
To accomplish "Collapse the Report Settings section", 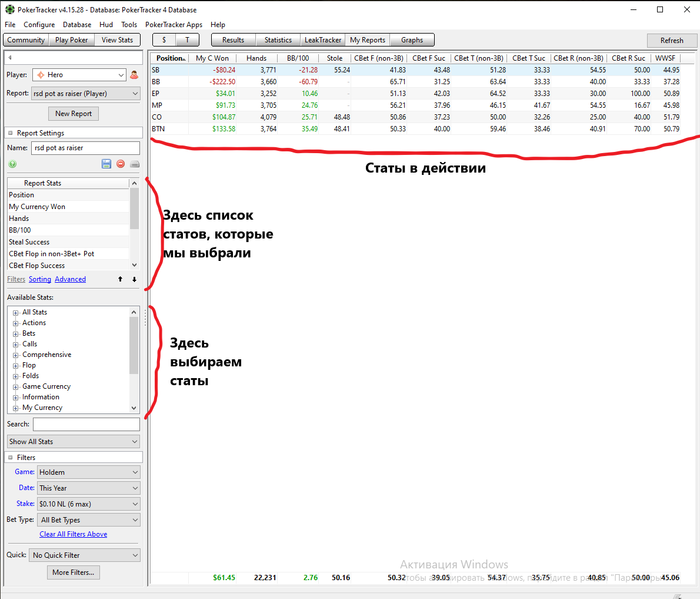I will 11,133.
